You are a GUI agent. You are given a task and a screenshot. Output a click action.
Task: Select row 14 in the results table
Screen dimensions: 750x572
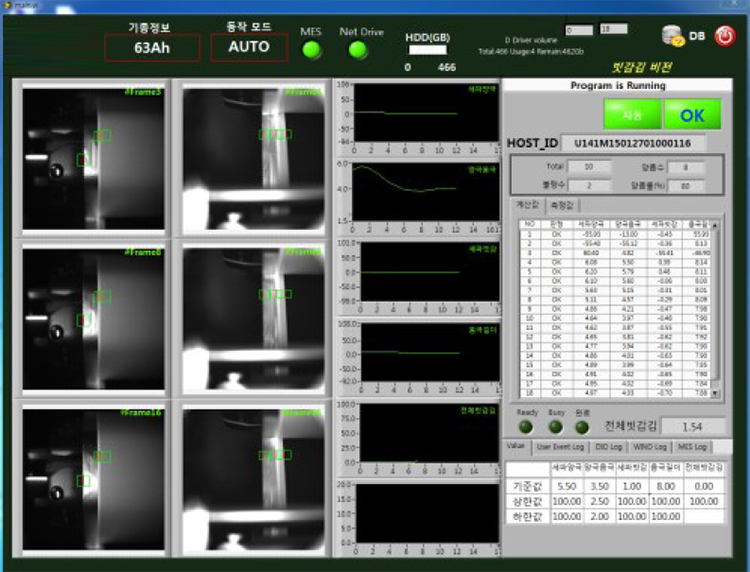(616, 355)
